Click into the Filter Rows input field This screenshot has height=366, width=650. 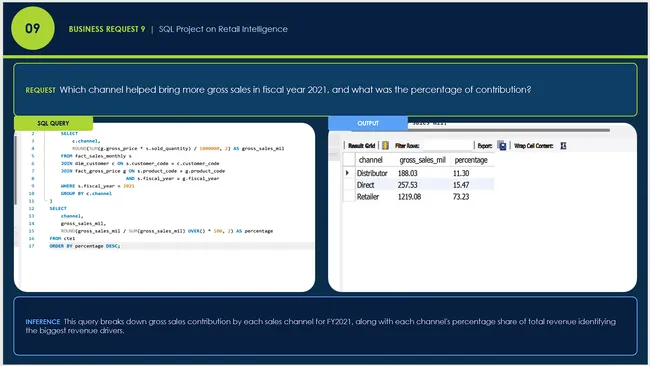446,145
